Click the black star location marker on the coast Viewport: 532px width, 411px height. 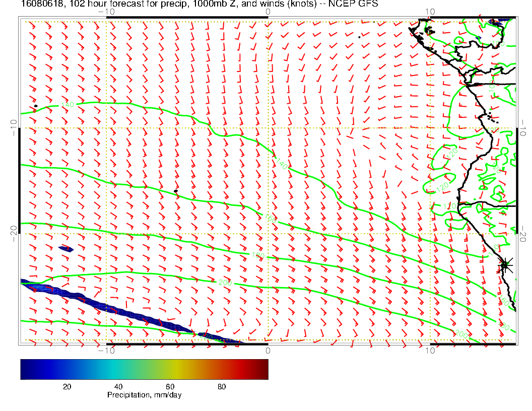(x=505, y=265)
